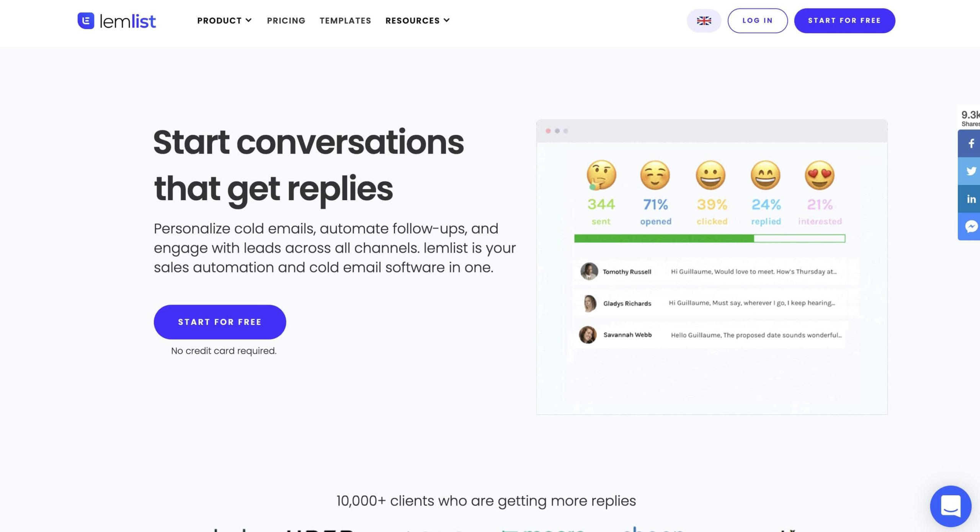The width and height of the screenshot is (980, 532).
Task: Click header Start For Free button
Action: [844, 21]
